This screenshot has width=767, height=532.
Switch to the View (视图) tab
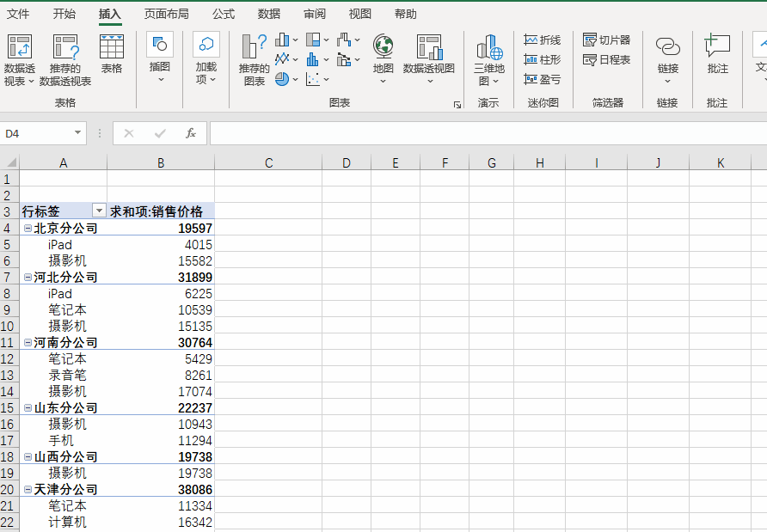tap(360, 14)
